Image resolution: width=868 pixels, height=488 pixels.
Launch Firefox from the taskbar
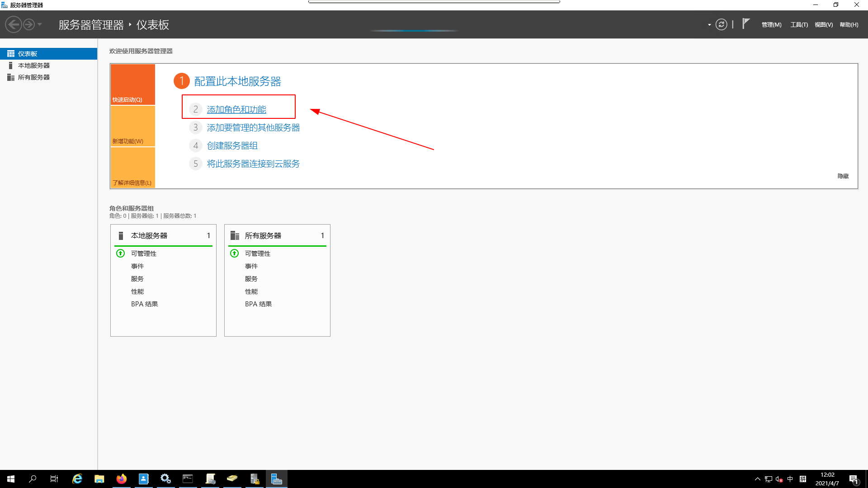click(121, 479)
